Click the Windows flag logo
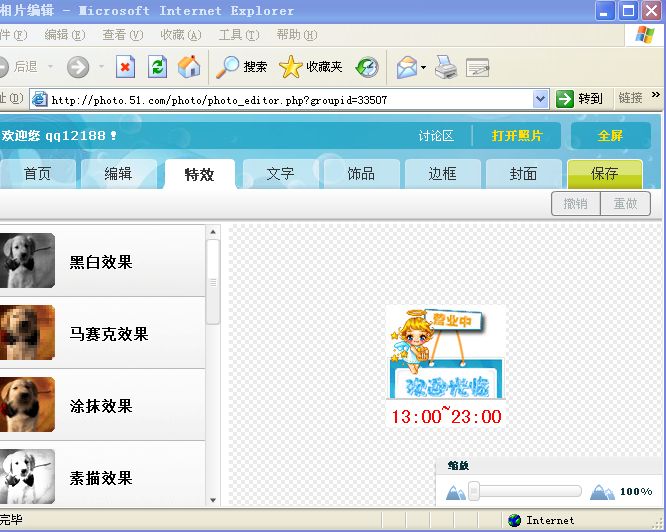The width and height of the screenshot is (666, 532). pyautogui.click(x=644, y=34)
